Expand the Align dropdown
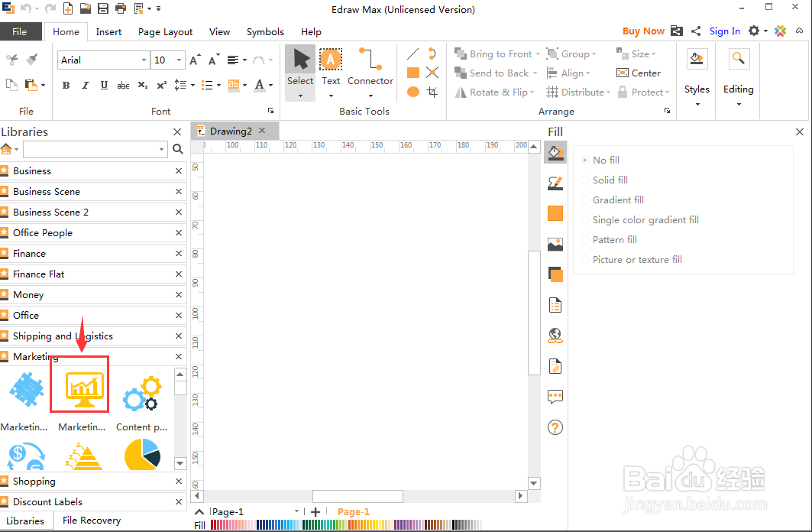 (587, 73)
